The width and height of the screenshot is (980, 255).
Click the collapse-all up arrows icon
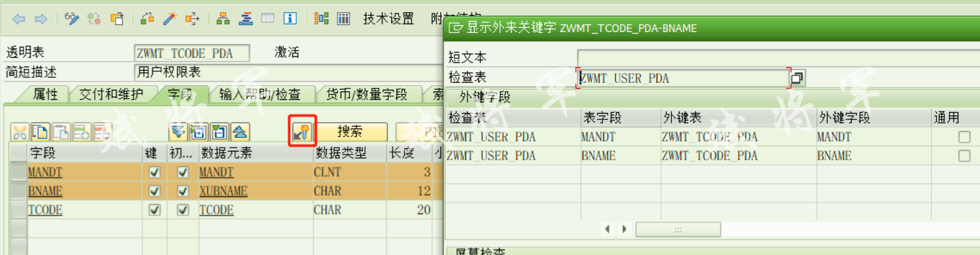tap(240, 132)
